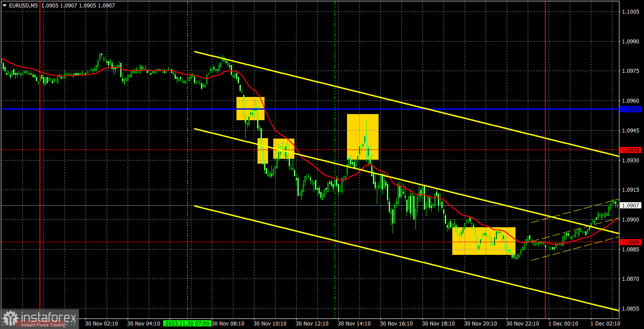Click the 30 Nov 10:10 time label
Image resolution: width=644 pixels, height=329 pixels.
[270, 323]
